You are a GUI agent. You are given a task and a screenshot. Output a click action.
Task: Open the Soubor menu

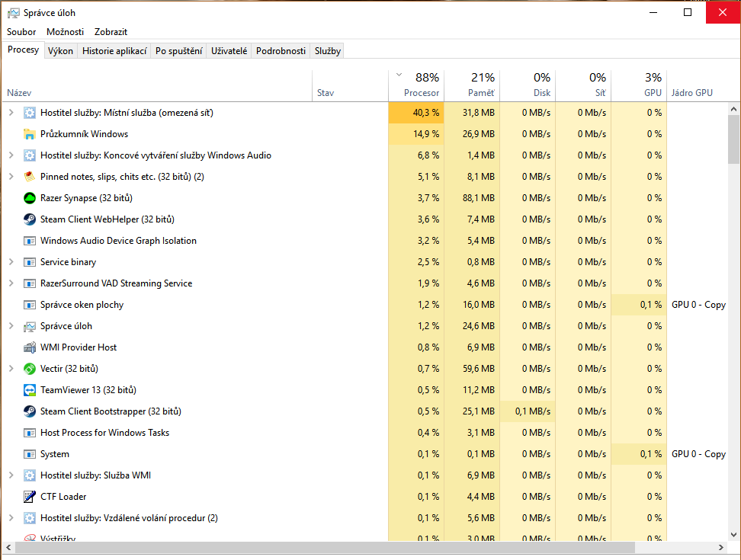pos(21,32)
